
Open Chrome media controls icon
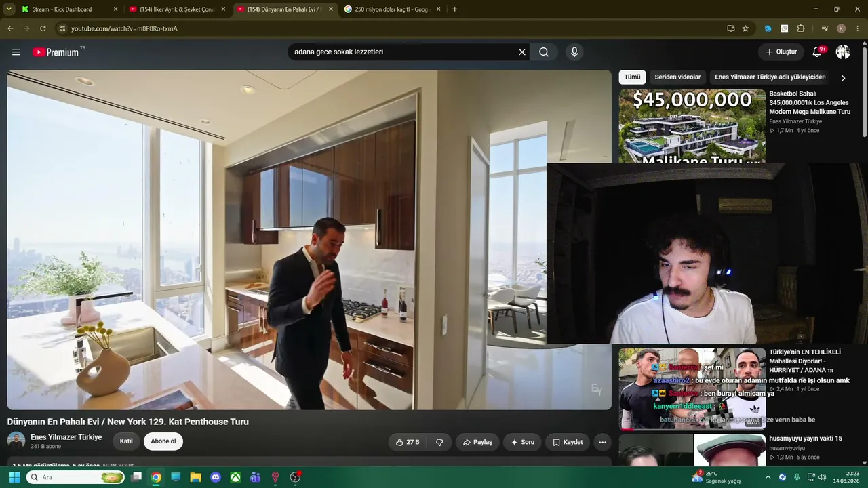(x=825, y=28)
